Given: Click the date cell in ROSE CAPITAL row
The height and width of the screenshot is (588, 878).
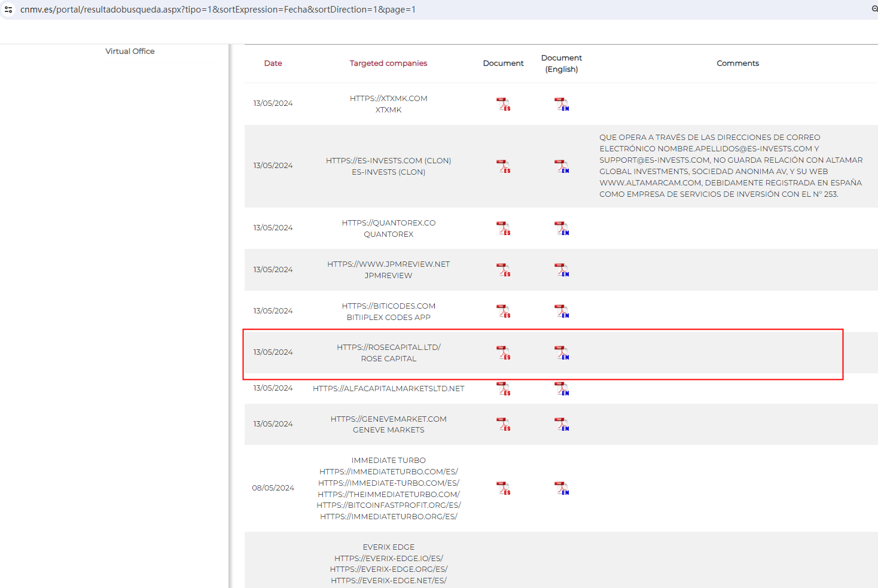Looking at the screenshot, I should pos(273,352).
